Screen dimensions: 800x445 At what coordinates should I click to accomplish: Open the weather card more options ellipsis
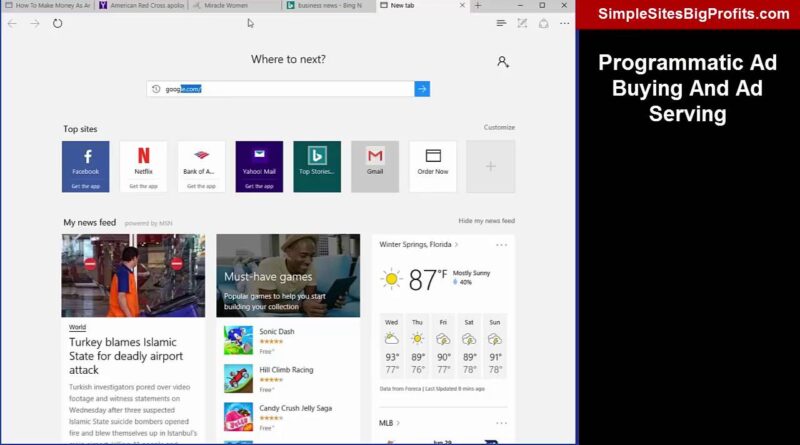point(501,245)
